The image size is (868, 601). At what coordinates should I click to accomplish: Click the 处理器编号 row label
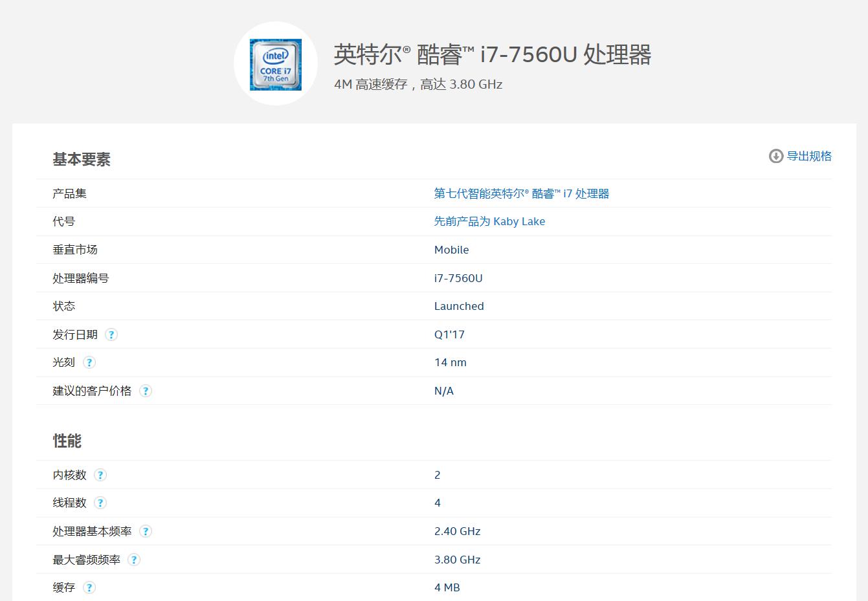81,278
